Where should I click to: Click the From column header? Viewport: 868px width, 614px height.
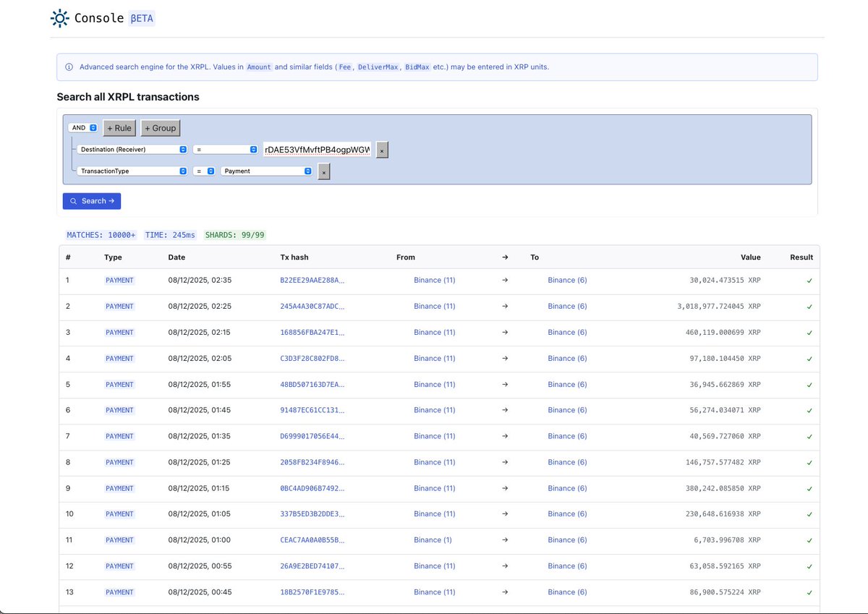(406, 257)
